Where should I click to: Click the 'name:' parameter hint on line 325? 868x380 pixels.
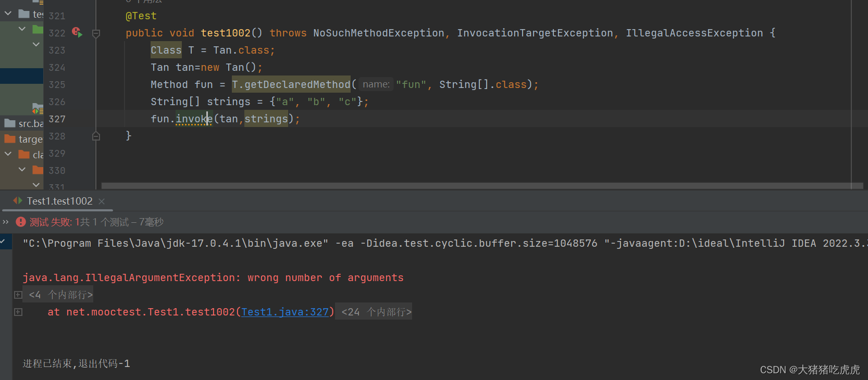pos(376,84)
